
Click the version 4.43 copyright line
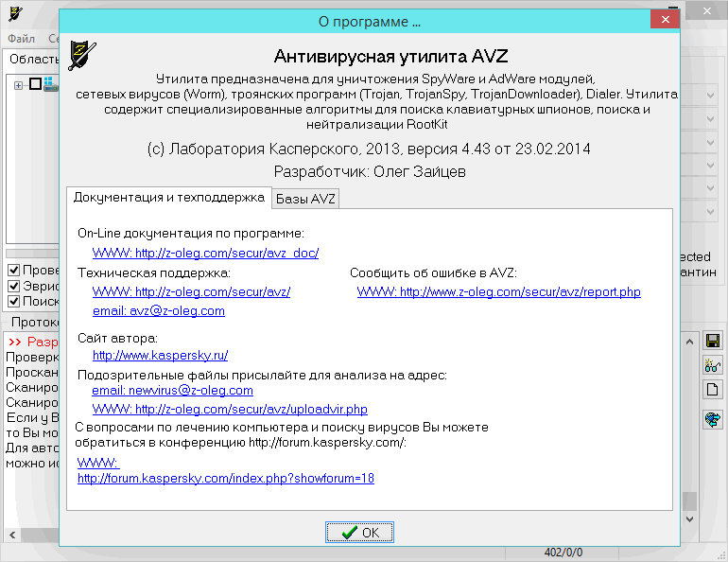point(369,149)
